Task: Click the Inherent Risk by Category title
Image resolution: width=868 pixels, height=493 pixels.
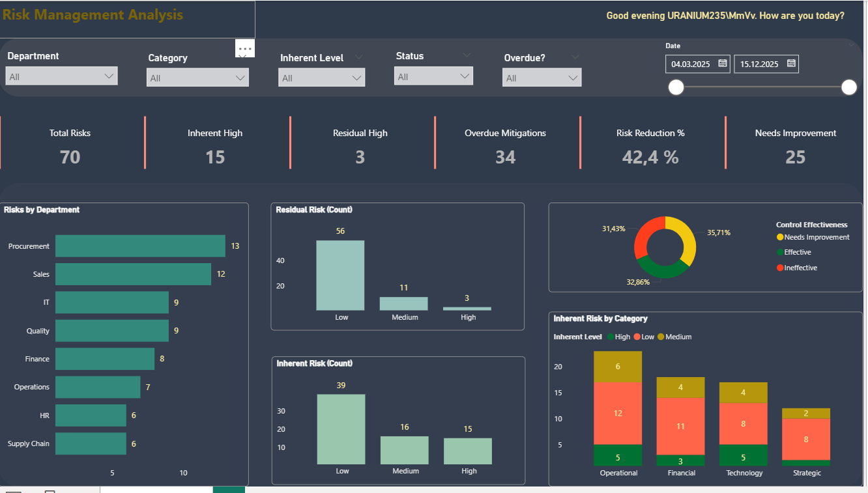Action: pyautogui.click(x=600, y=318)
